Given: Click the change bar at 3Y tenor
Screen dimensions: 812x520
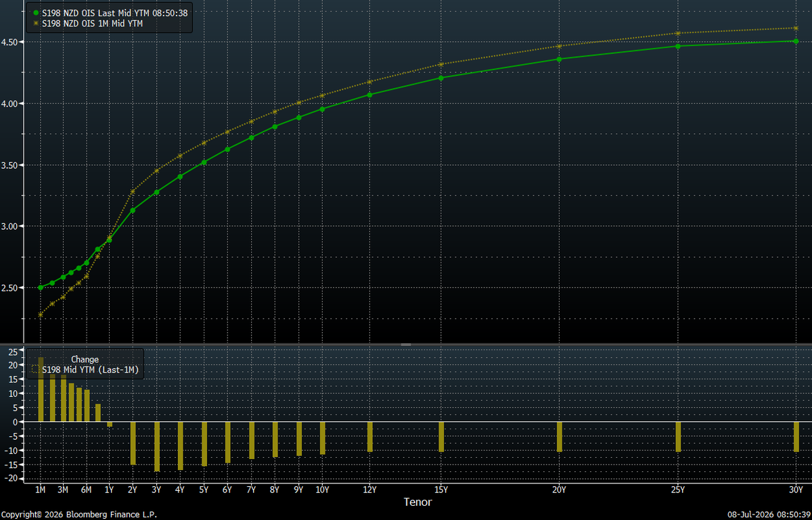Looking at the screenshot, I should pyautogui.click(x=157, y=447).
